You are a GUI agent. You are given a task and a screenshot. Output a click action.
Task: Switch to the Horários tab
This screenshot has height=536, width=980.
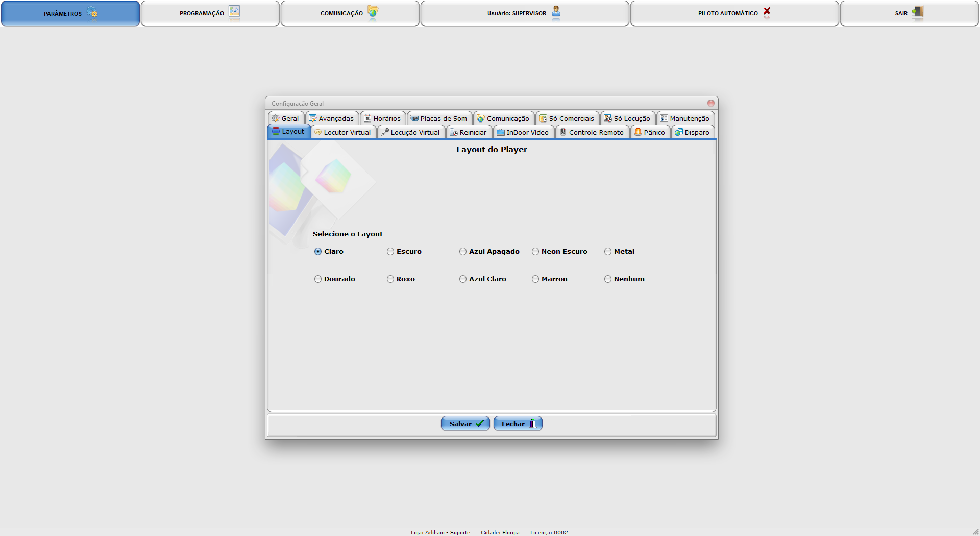383,118
